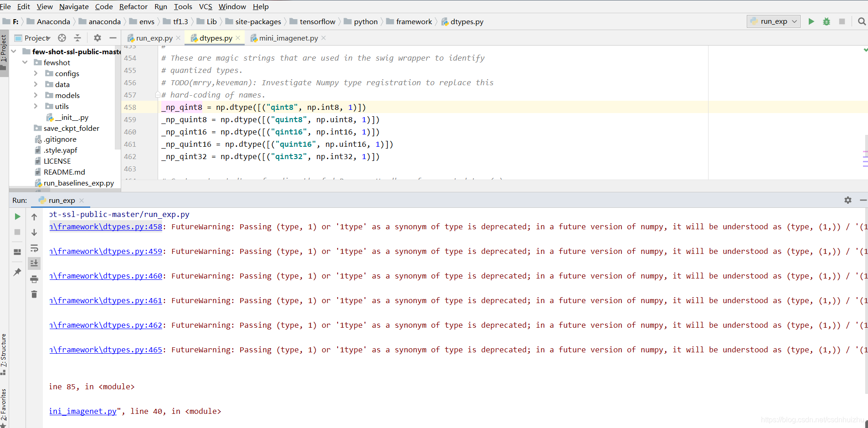Open the Navigate menu

point(74,6)
